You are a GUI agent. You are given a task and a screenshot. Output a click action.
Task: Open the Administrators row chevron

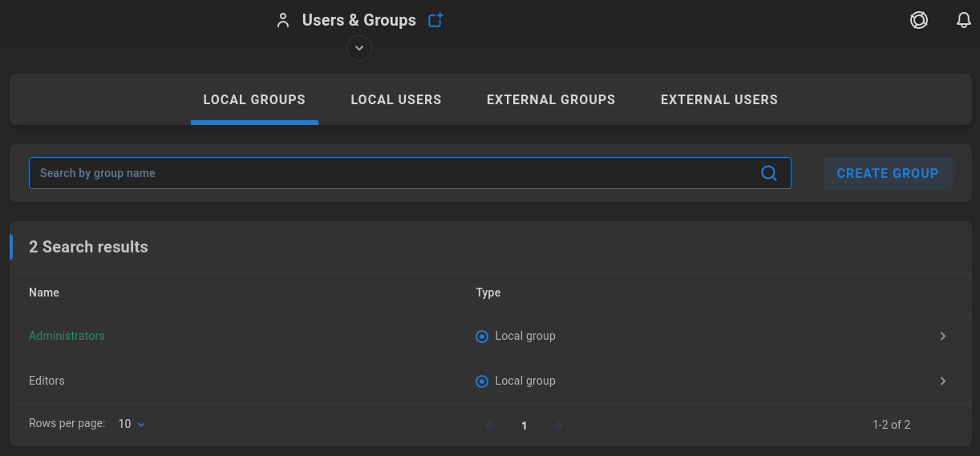[x=943, y=337]
